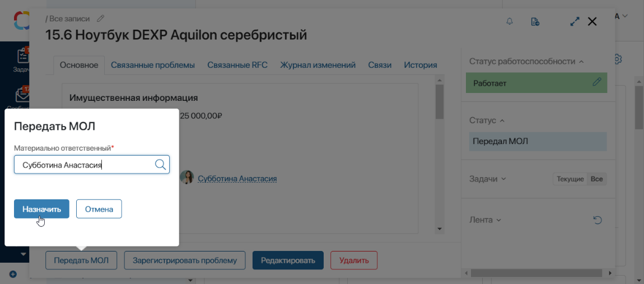Click the right panel horizontal scrollbar thumb

point(536,273)
